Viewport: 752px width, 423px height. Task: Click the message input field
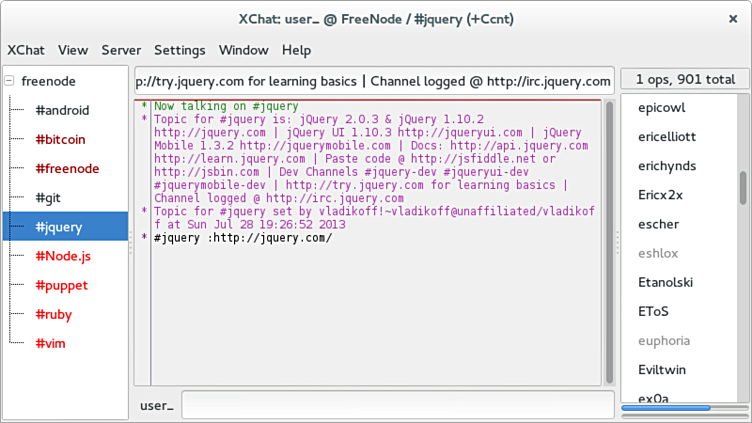[397, 405]
